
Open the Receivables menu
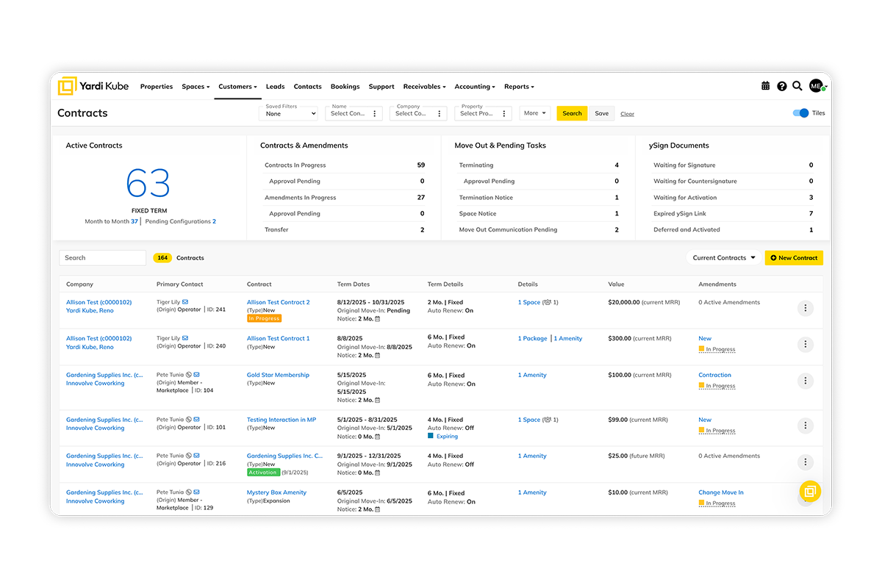[x=424, y=87]
